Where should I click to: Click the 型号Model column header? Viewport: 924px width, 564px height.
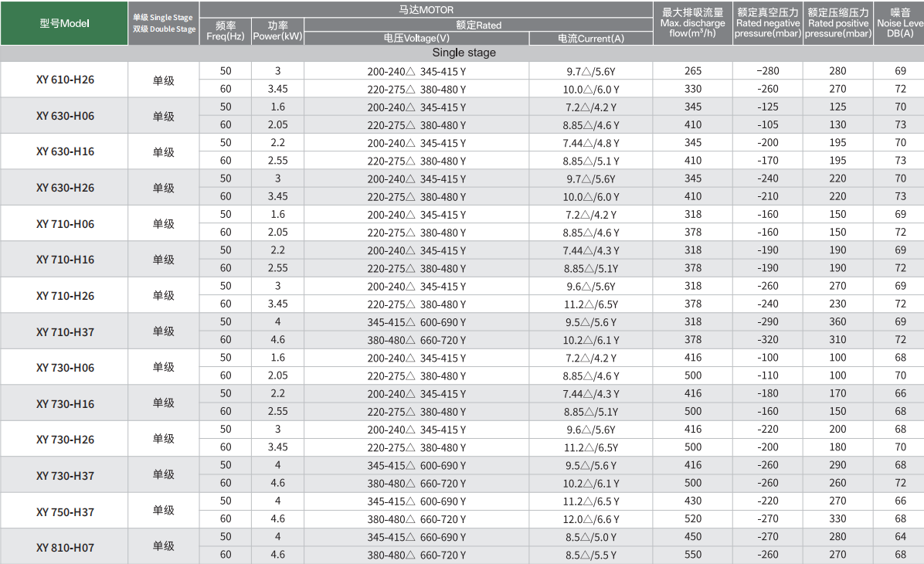pos(64,24)
